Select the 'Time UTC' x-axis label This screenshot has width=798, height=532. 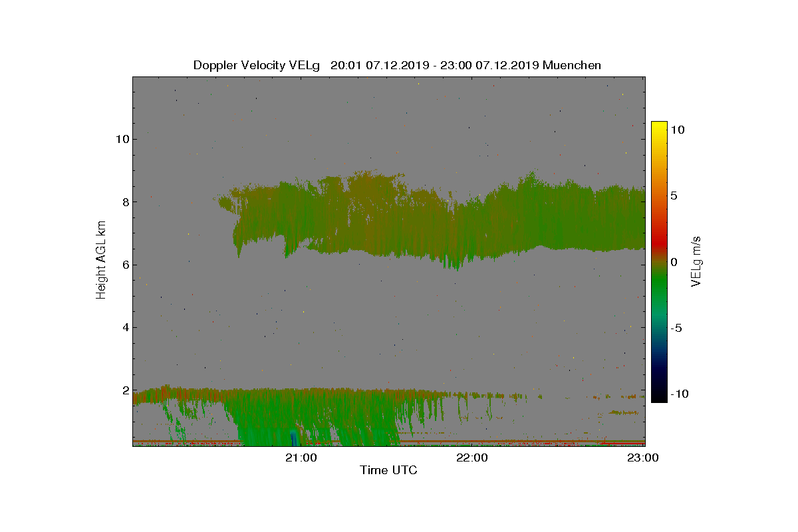[389, 470]
